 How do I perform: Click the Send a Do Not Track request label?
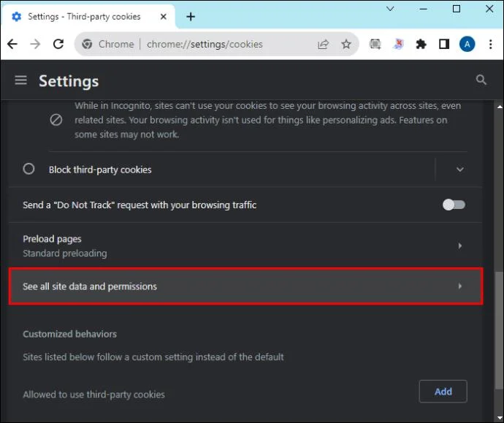click(x=140, y=205)
